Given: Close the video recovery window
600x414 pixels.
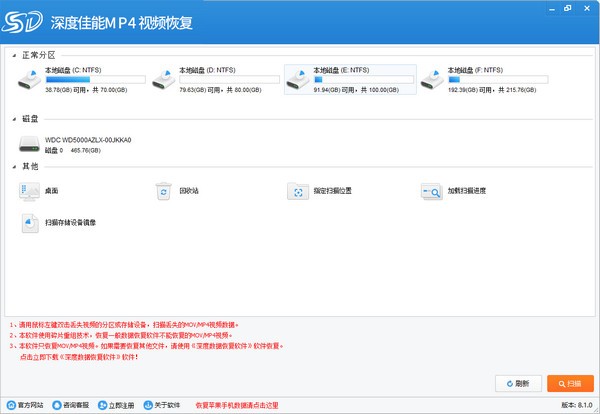Looking at the screenshot, I should [x=587, y=8].
